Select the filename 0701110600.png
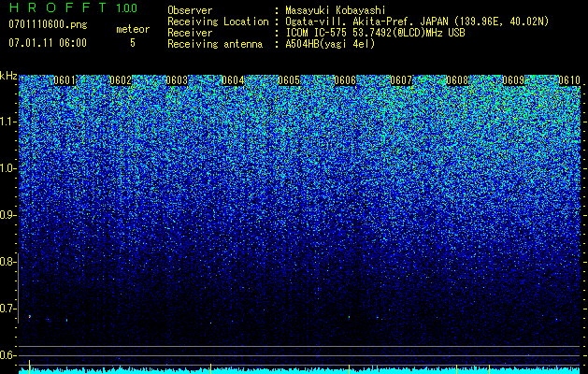 [x=48, y=24]
